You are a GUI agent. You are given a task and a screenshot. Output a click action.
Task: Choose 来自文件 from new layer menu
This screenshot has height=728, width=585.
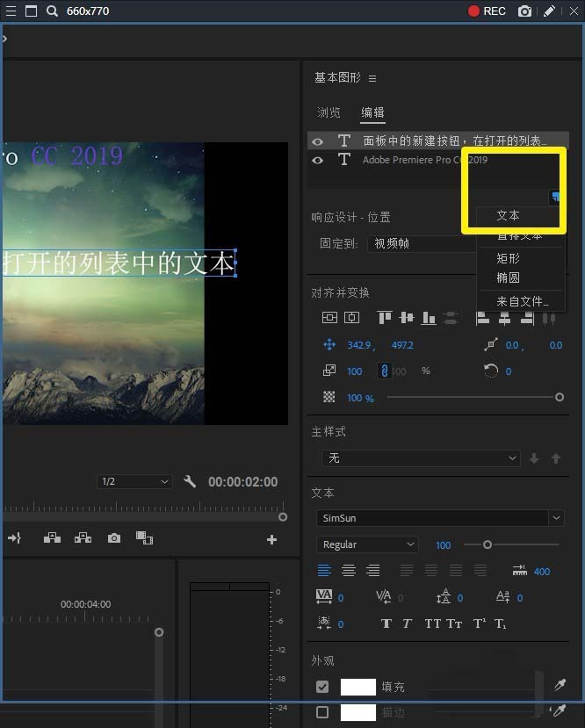click(x=522, y=301)
